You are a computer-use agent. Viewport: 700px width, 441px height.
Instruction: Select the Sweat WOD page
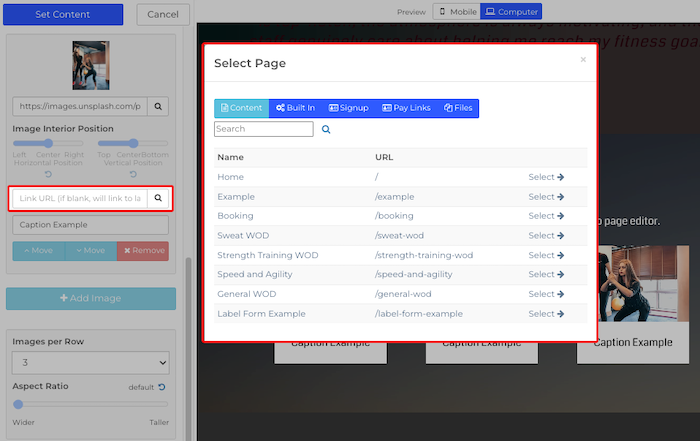tap(546, 236)
